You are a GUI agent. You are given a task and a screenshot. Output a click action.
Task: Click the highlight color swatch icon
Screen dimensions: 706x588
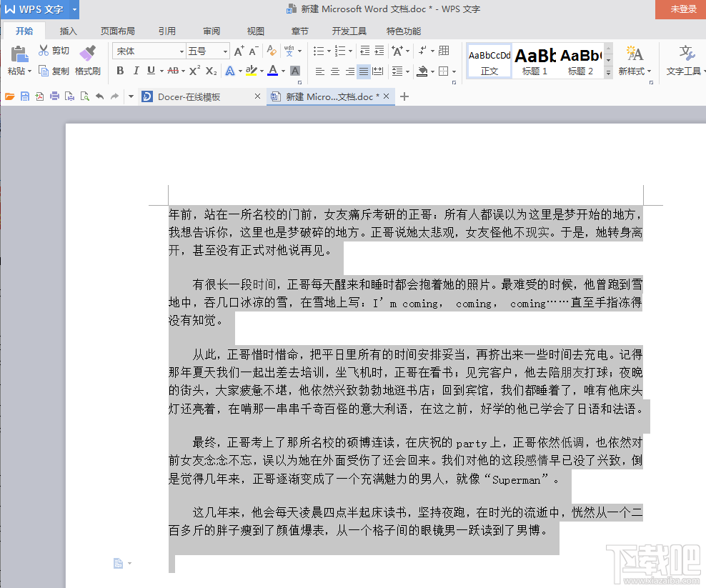coord(252,71)
